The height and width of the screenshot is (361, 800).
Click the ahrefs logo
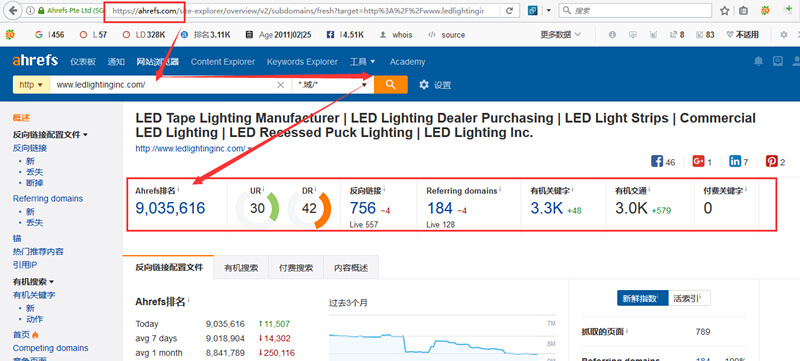[35, 61]
